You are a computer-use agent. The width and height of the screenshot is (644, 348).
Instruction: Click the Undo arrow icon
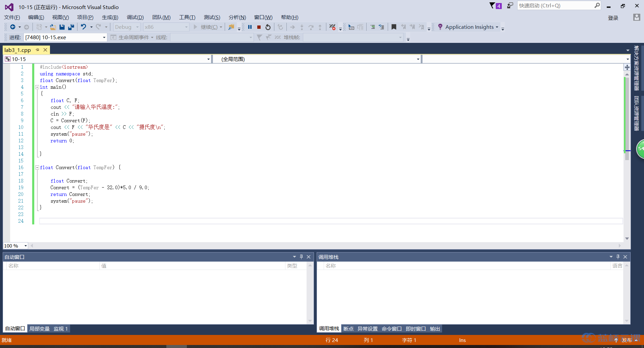pos(84,27)
